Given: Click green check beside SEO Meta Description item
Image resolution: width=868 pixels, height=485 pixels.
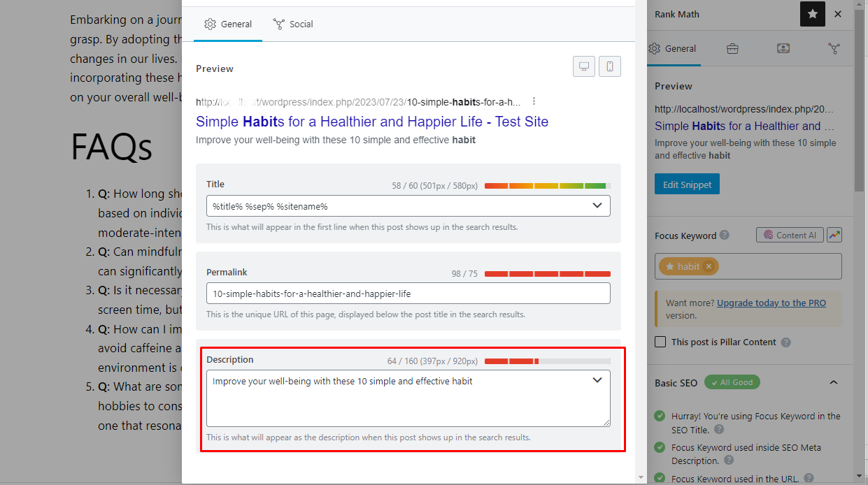Looking at the screenshot, I should pyautogui.click(x=660, y=447).
